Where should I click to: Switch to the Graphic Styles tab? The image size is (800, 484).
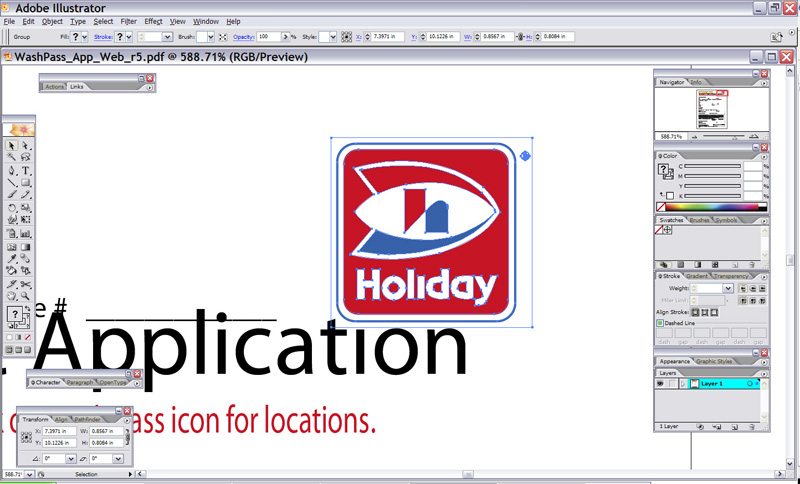[714, 361]
